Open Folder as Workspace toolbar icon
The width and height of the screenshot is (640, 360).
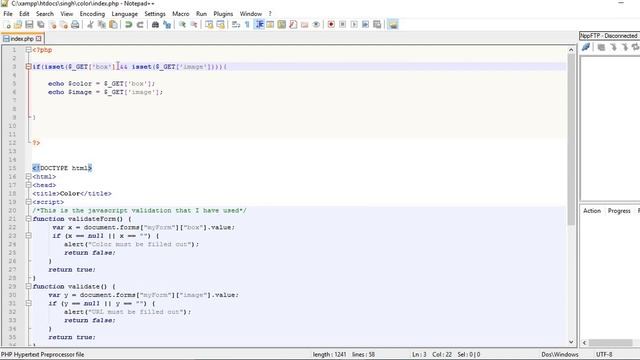coord(304,24)
